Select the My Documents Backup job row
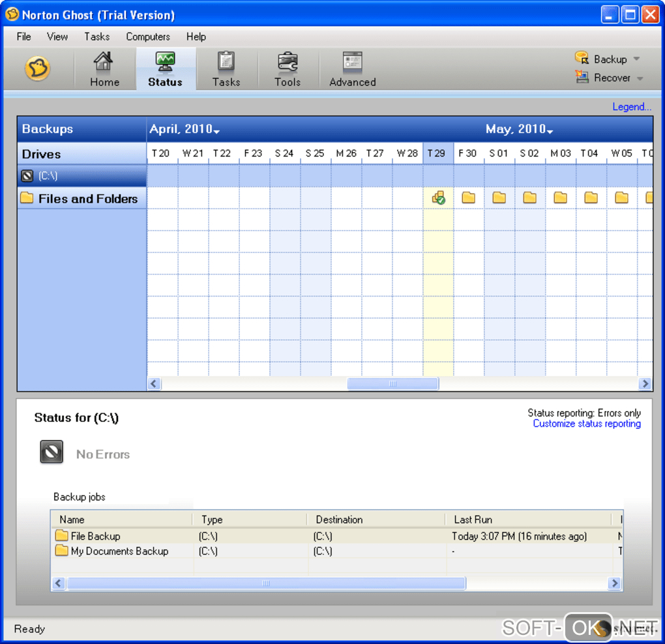 pos(337,551)
